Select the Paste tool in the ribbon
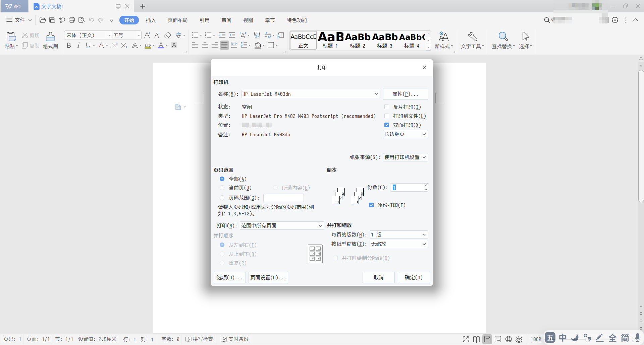This screenshot has width=644, height=345. [x=11, y=40]
